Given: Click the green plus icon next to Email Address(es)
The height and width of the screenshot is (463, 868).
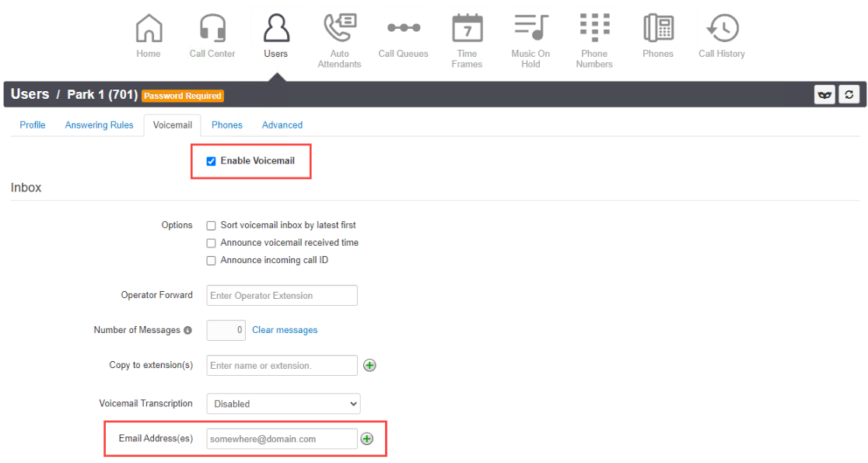Looking at the screenshot, I should [367, 439].
